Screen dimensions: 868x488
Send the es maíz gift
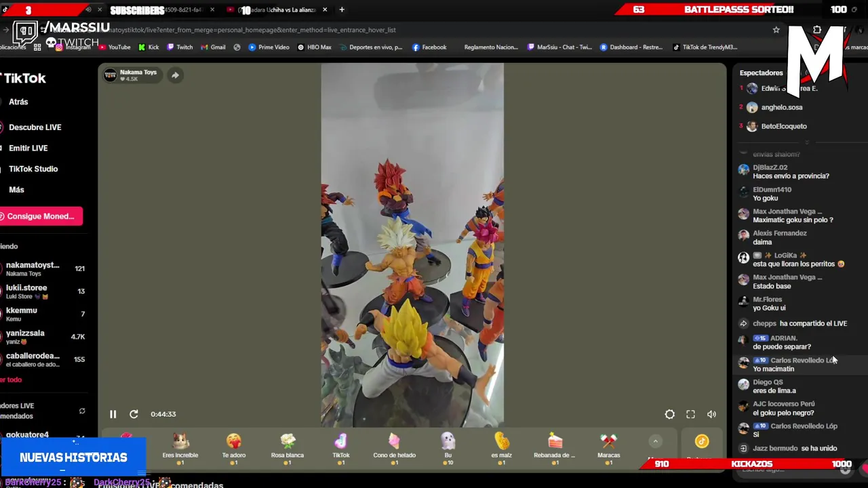[501, 449]
